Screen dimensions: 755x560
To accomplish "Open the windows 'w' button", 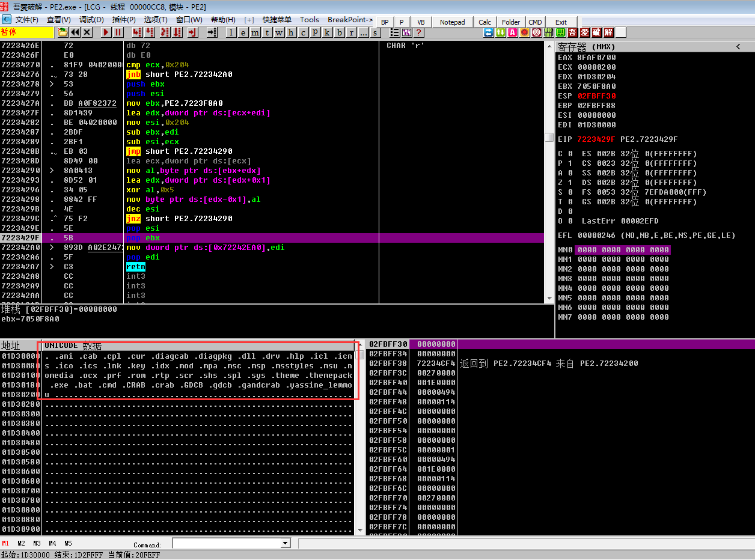I will click(279, 32).
